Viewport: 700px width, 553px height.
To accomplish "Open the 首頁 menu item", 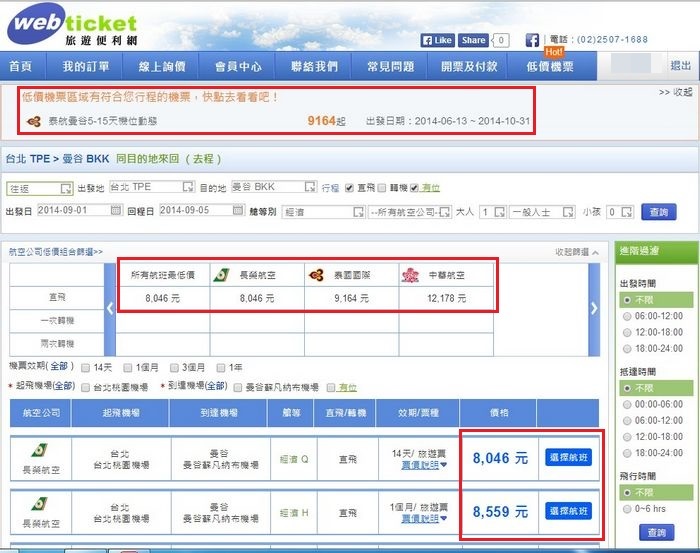I will point(21,67).
